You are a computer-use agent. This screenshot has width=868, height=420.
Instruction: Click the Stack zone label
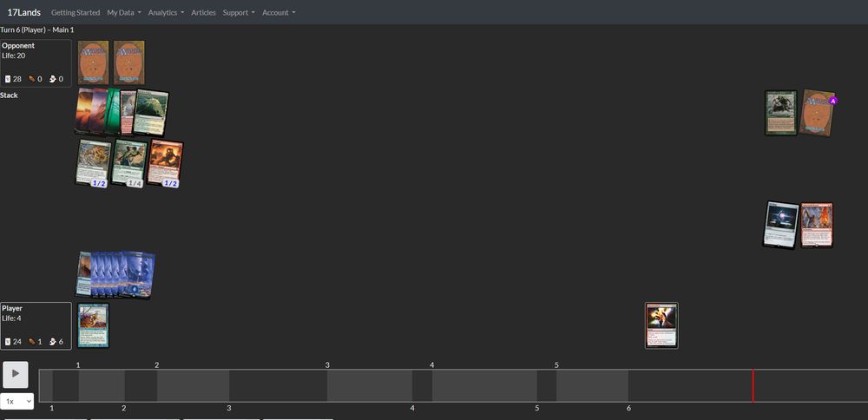[x=9, y=95]
